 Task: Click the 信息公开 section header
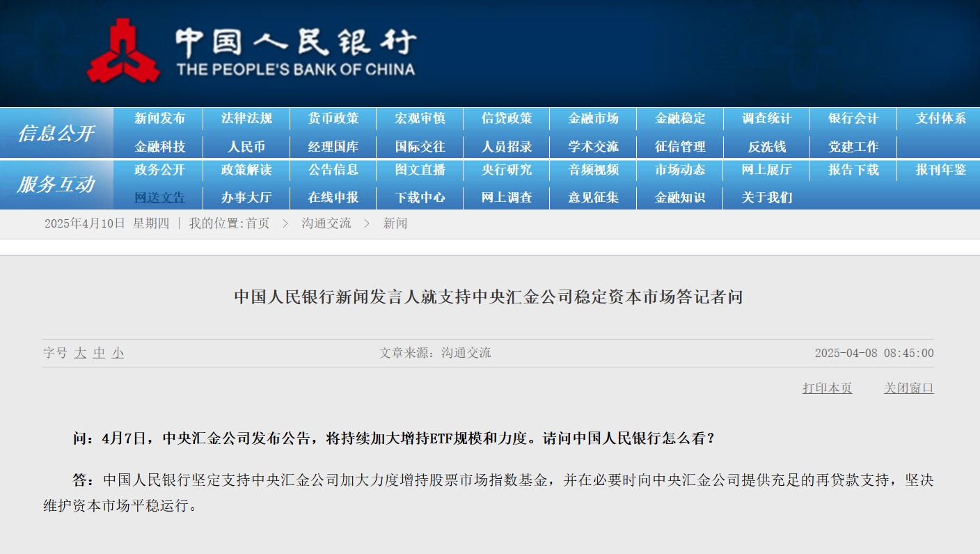coord(56,133)
